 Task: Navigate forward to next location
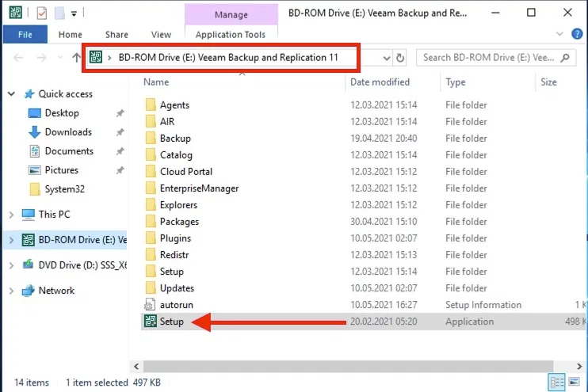[x=42, y=58]
